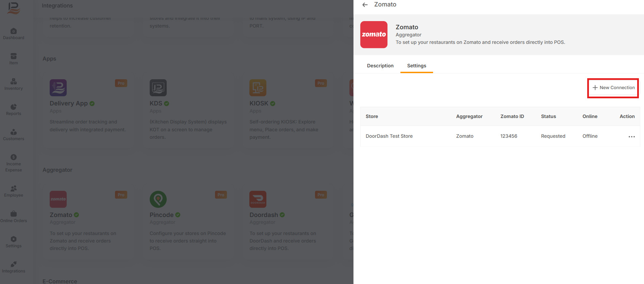Click the green verified check beside Delivery App
644x284 pixels.
(92, 103)
